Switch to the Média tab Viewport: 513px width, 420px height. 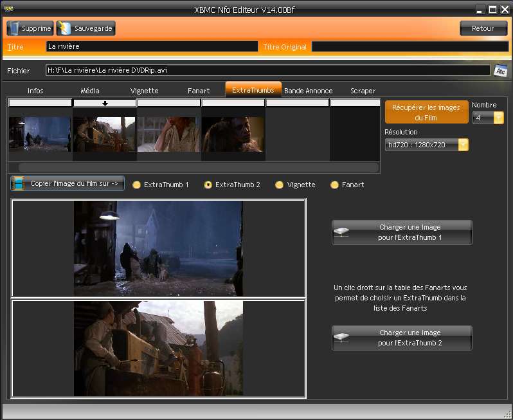pyautogui.click(x=90, y=91)
